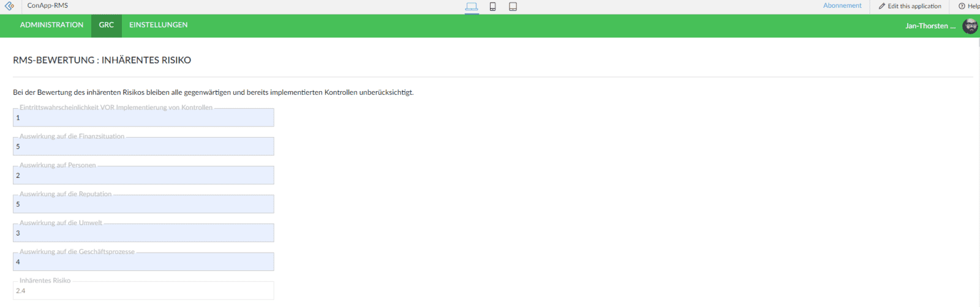
Task: Expand the Jan-Thorsten user menu
Action: point(930,26)
